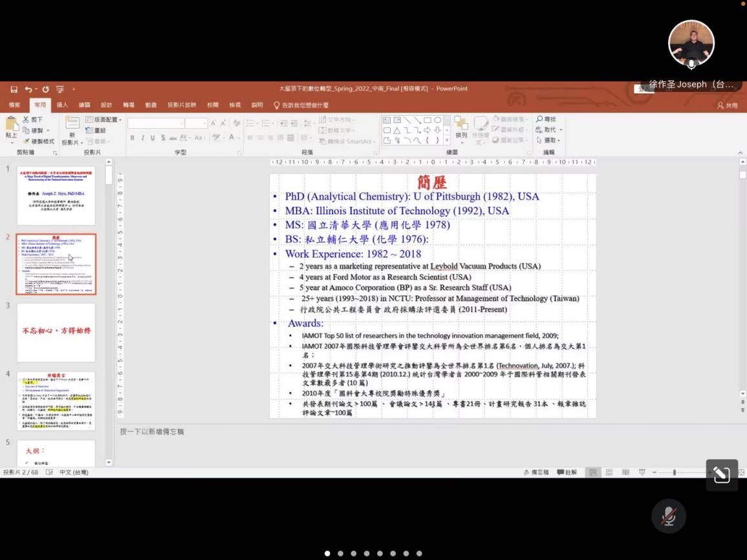Click the Find (尋找) magnifier icon
Viewport: 747px width, 560px height.
tap(539, 120)
